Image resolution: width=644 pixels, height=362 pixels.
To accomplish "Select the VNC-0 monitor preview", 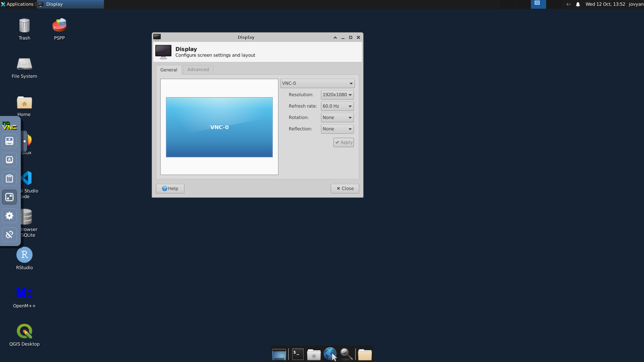I will 219,127.
